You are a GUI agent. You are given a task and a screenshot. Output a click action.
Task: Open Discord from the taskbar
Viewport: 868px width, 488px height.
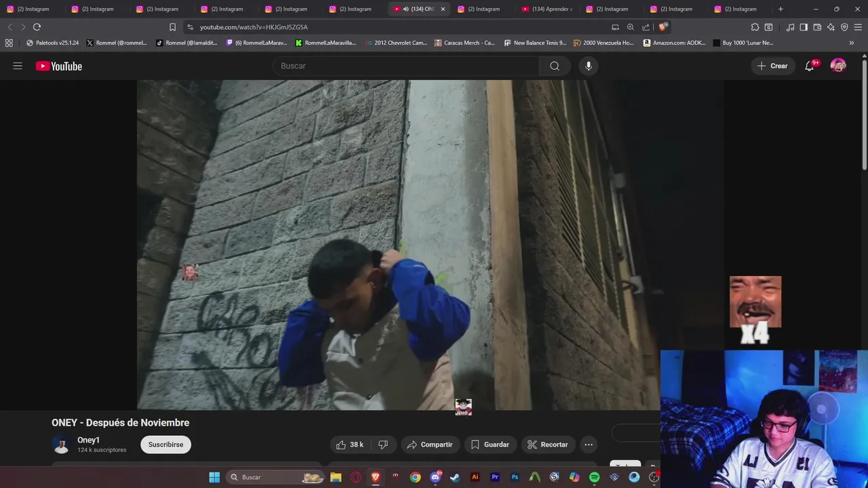click(x=435, y=477)
